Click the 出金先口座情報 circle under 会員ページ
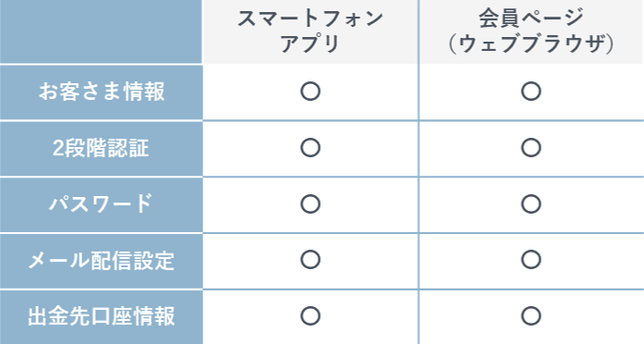Viewport: 644px width, 344px height. (x=530, y=316)
